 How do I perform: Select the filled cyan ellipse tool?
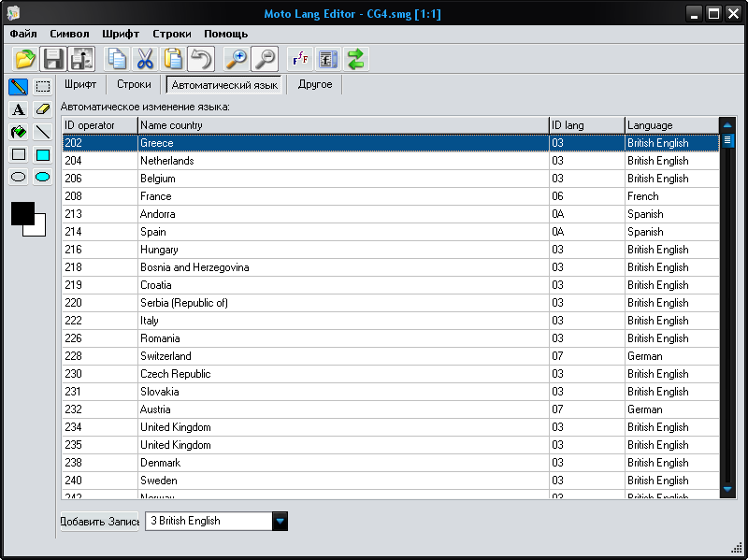[x=43, y=177]
